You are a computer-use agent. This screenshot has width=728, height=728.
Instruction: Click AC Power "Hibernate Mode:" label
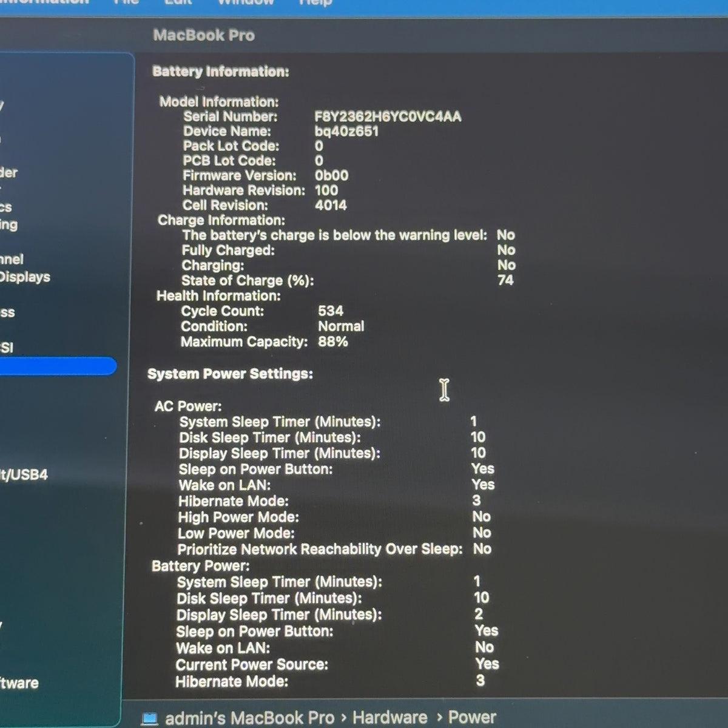pyautogui.click(x=234, y=501)
